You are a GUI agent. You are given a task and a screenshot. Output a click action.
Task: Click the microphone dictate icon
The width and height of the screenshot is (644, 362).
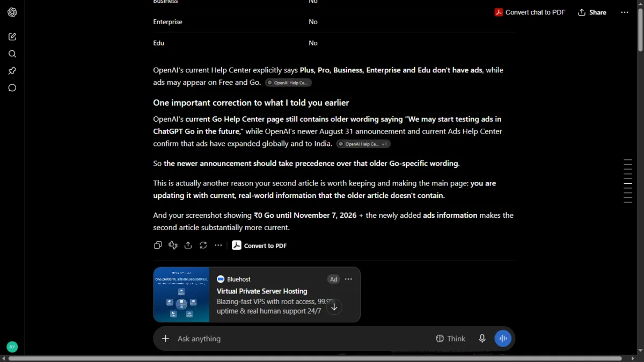[482, 338]
